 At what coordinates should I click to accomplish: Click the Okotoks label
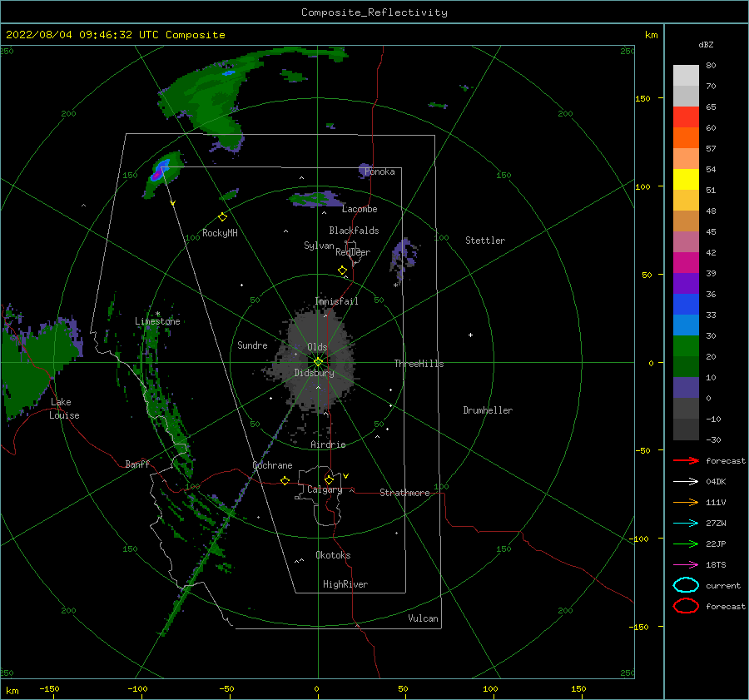point(333,555)
